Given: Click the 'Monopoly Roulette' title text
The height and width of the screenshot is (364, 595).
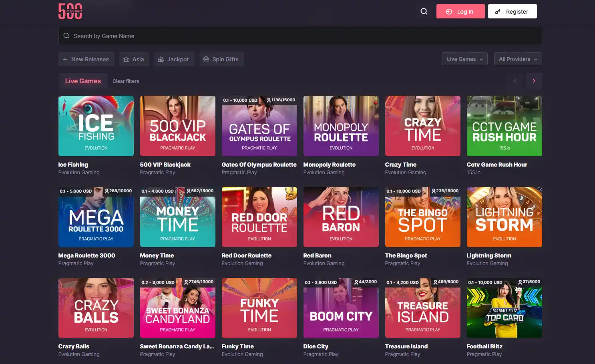Looking at the screenshot, I should [x=330, y=165].
